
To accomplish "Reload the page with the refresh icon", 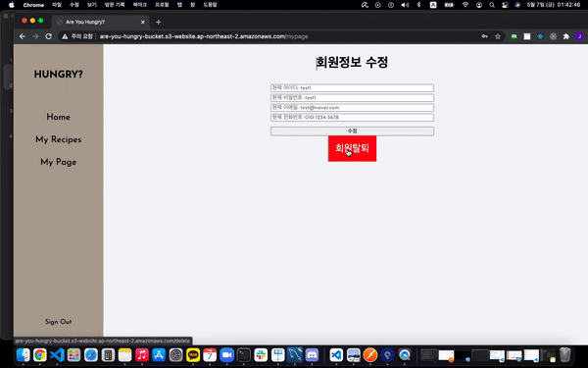I will point(48,36).
